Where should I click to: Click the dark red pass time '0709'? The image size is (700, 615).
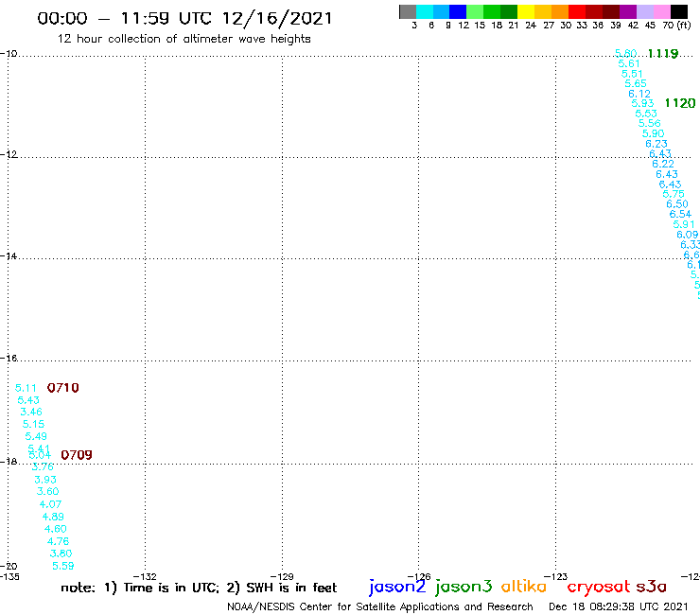77,455
